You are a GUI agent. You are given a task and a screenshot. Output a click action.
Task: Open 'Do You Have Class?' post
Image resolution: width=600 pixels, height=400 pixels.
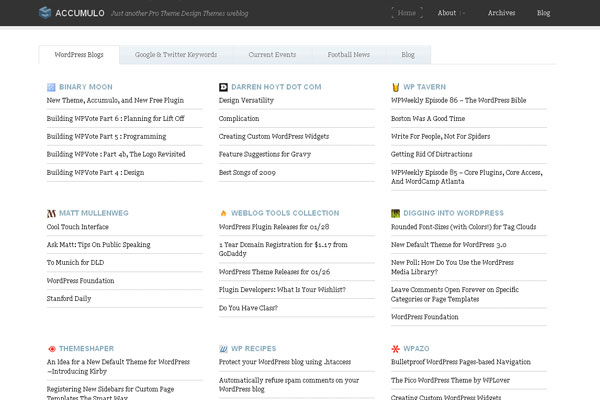248,308
